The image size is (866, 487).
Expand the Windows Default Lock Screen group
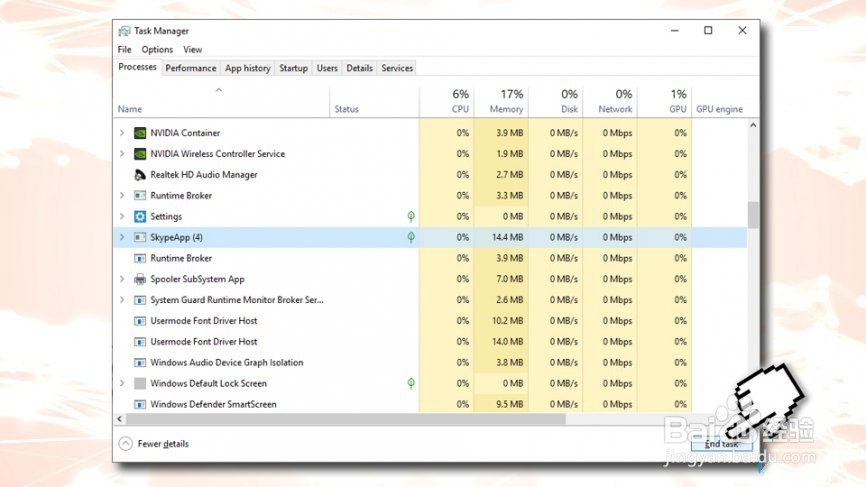click(122, 383)
